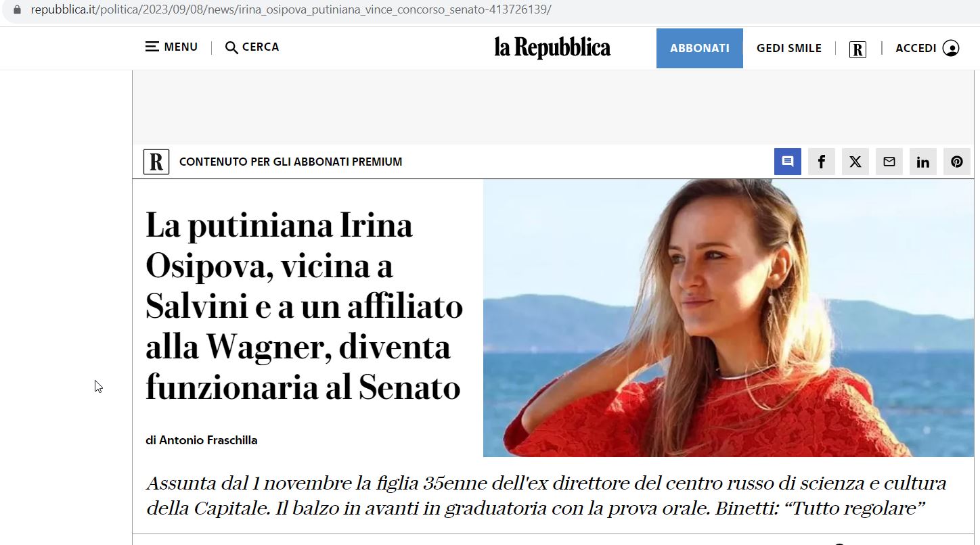Viewport: 980px width, 545px height.
Task: Open the GEDI SMILE link
Action: pos(789,48)
